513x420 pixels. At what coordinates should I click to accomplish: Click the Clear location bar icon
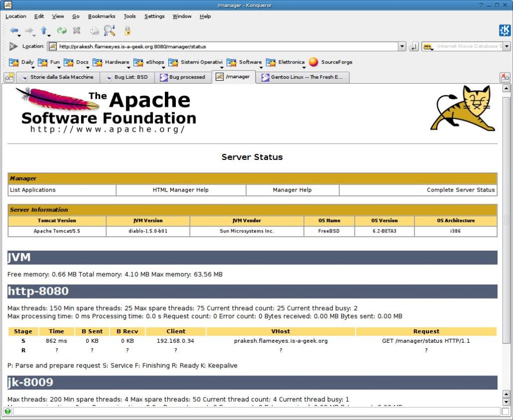pos(13,47)
